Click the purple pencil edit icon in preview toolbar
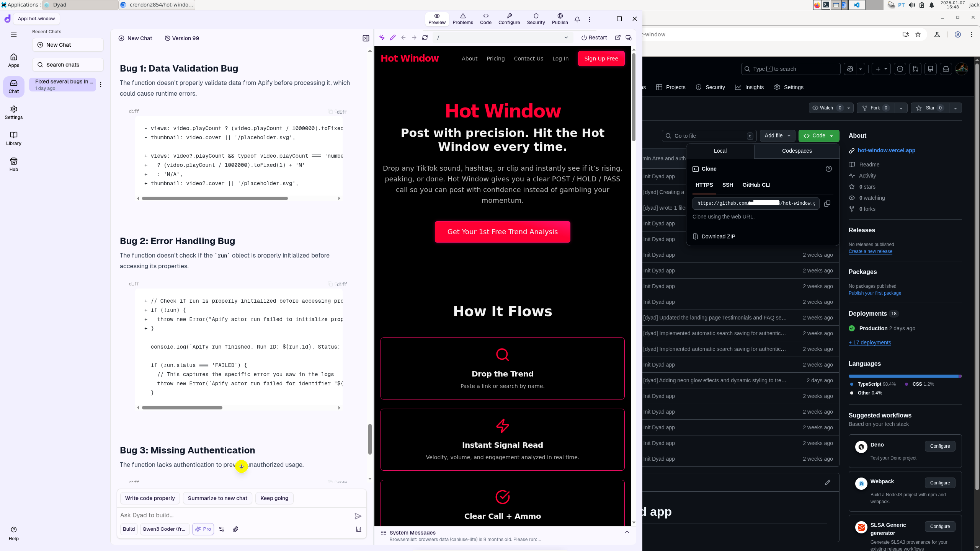Screen dimensions: 980x551 [x=393, y=37]
